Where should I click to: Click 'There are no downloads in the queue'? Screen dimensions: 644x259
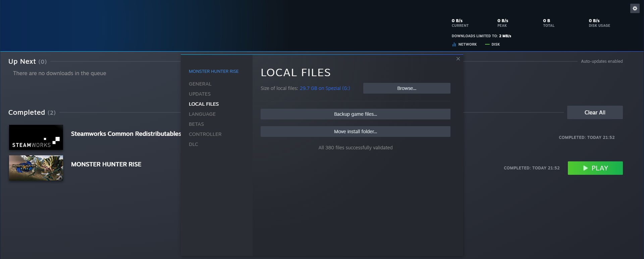click(59, 73)
